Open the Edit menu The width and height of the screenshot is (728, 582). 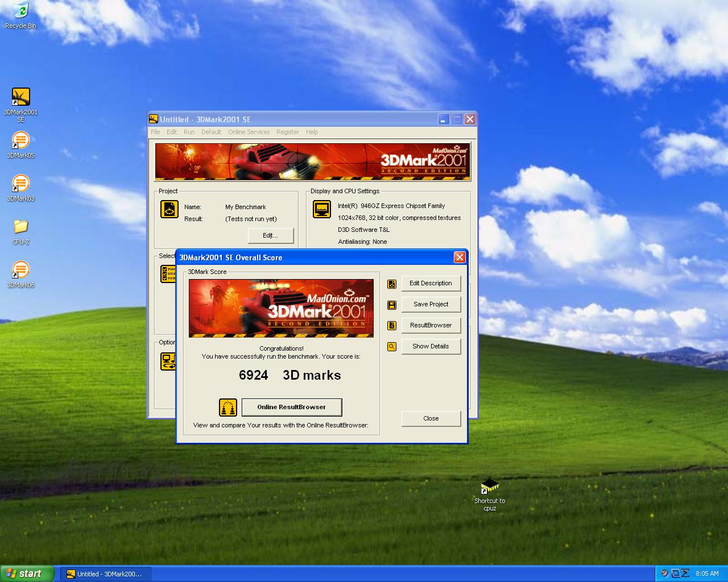click(172, 132)
